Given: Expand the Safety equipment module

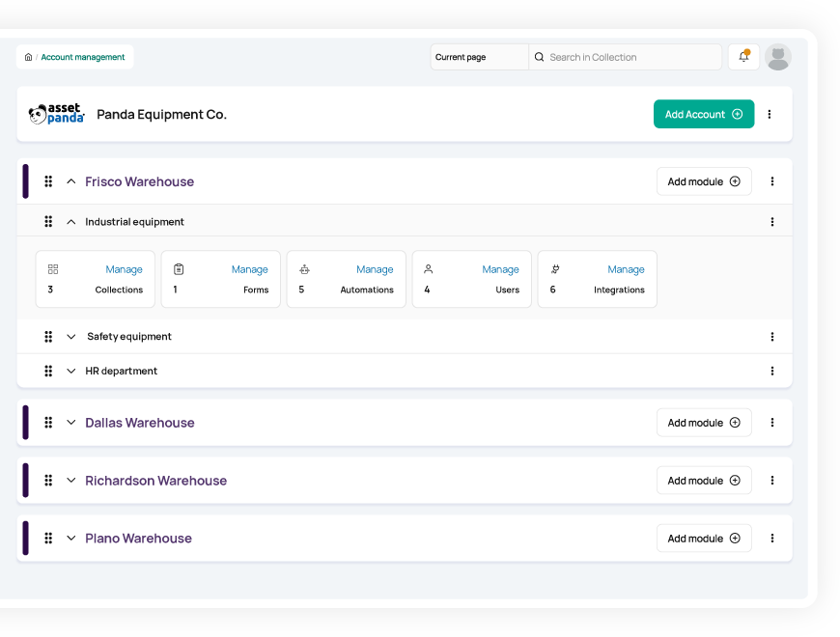Looking at the screenshot, I should pos(70,337).
